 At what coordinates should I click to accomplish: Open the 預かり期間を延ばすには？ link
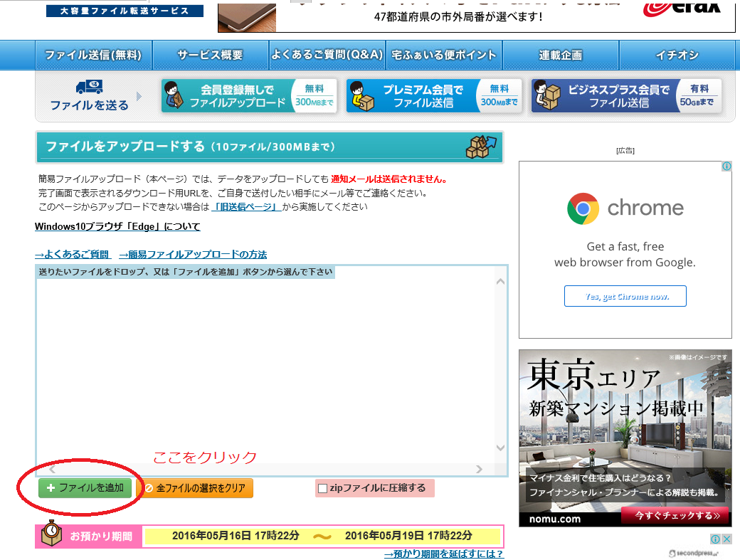click(443, 554)
